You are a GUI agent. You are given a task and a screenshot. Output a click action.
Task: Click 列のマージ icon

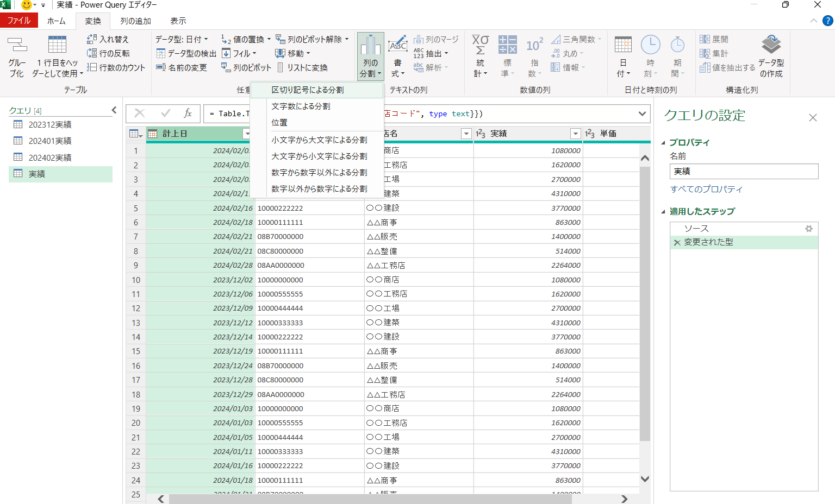419,39
